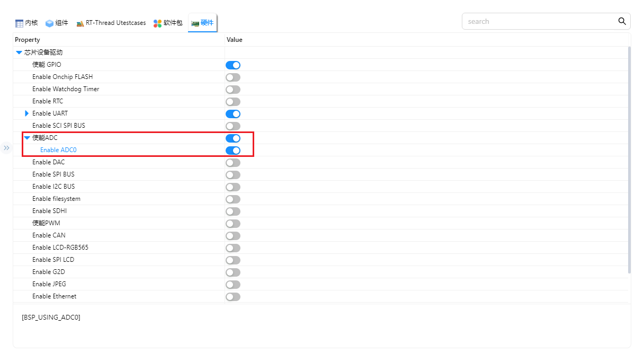Click the 软件包 tab colorful icon
Image resolution: width=644 pixels, height=353 pixels.
coord(157,23)
